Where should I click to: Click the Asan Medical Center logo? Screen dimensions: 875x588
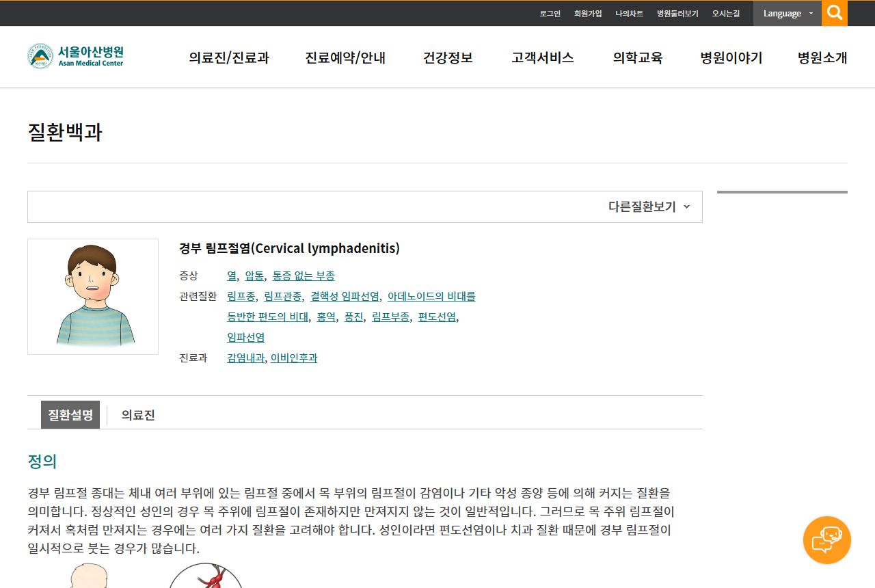point(76,56)
